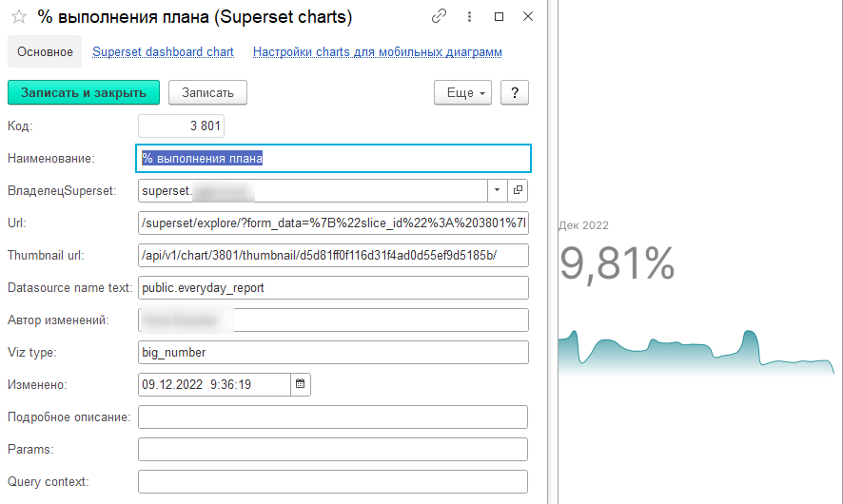Click into the Наименование field
843x504 pixels.
(x=333, y=158)
